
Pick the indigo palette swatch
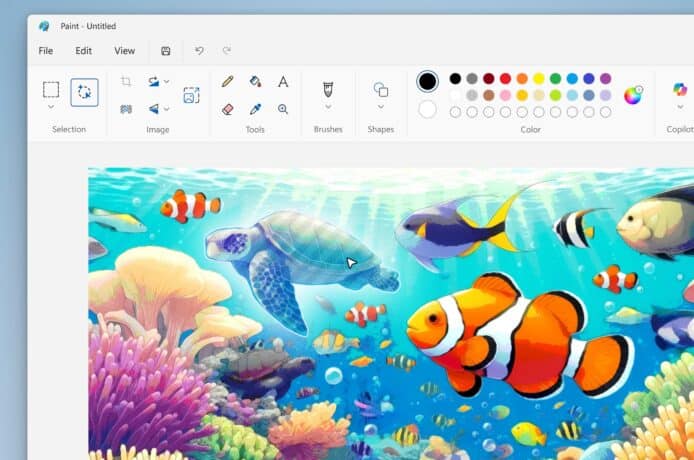pyautogui.click(x=589, y=79)
